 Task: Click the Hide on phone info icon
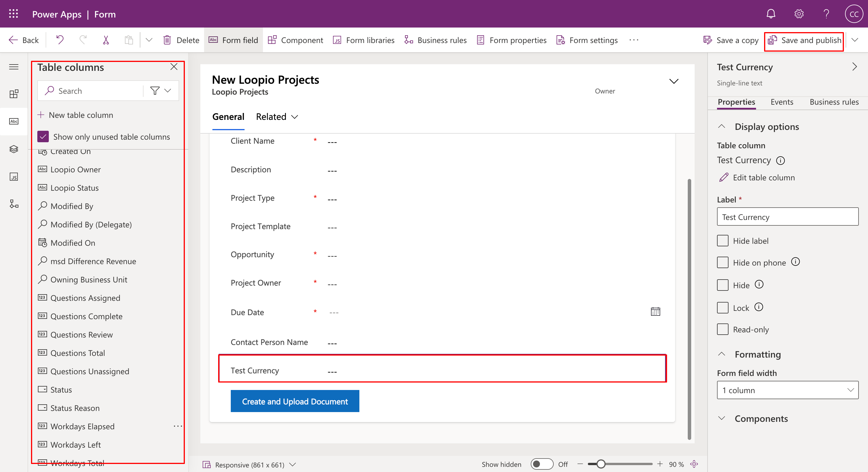[x=795, y=262]
